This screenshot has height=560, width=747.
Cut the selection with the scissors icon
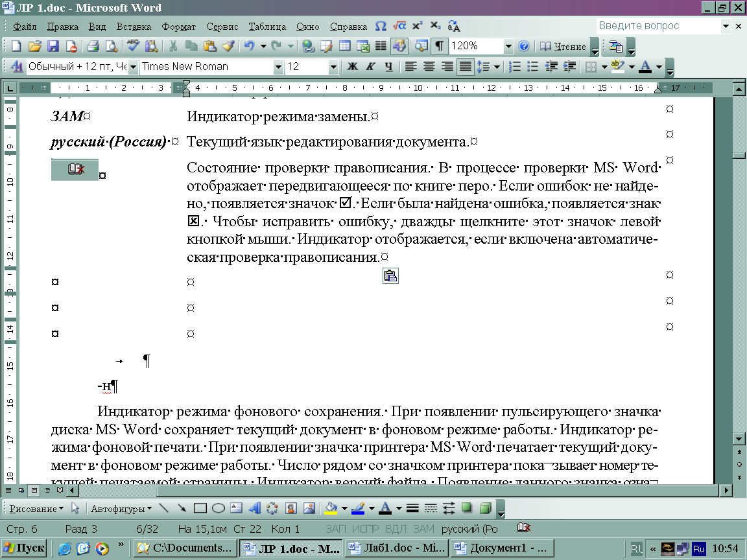pos(173,46)
